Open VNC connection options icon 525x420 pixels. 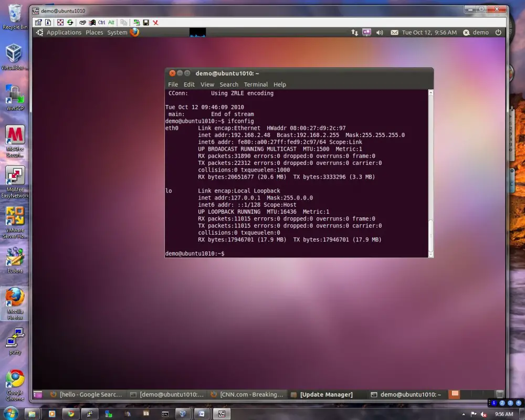[38, 23]
